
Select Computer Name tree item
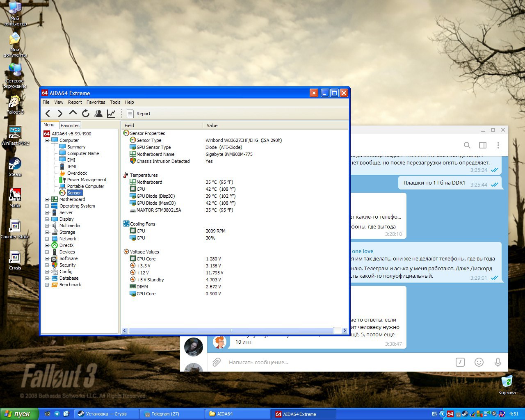83,153
